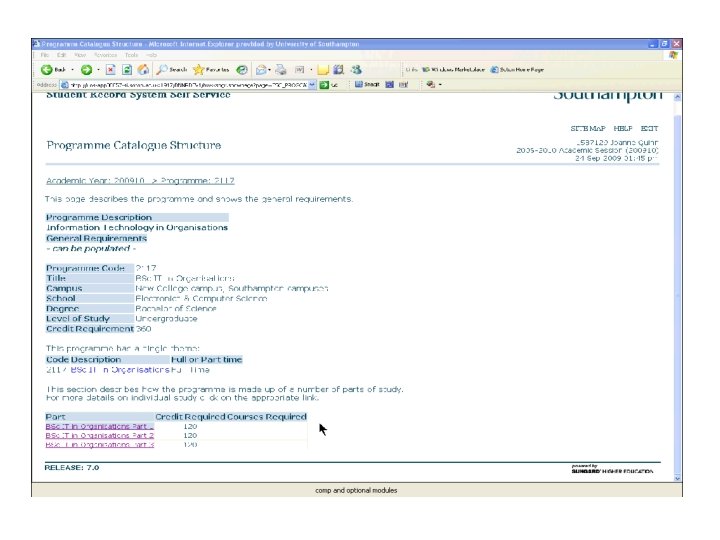This screenshot has width=720, height=540.
Task: Click the Credit Required column header
Action: pos(190,417)
